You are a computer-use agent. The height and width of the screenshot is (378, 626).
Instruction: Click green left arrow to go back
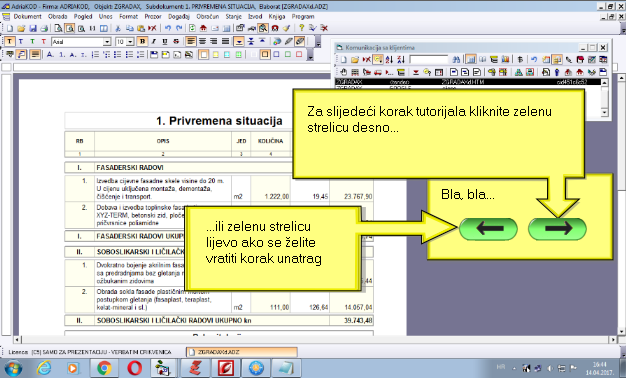tap(488, 229)
